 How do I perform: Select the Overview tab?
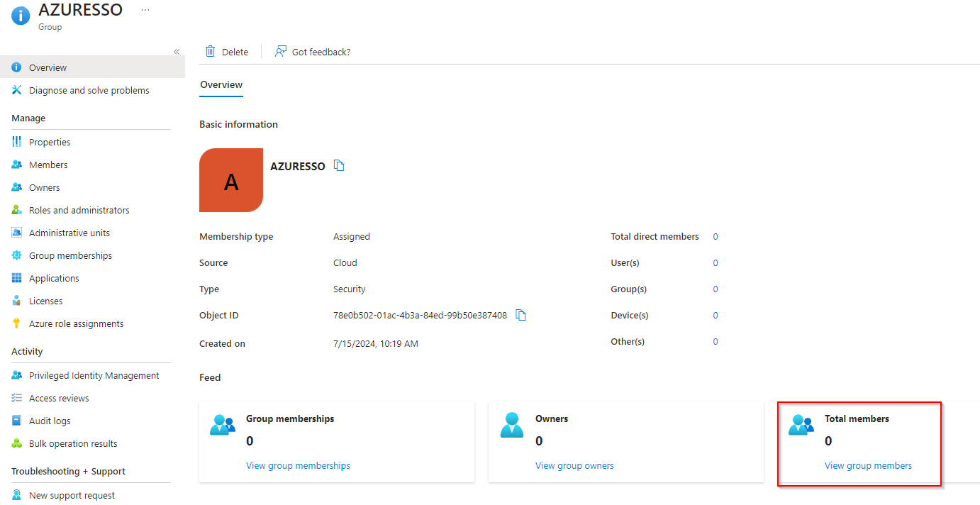(221, 84)
